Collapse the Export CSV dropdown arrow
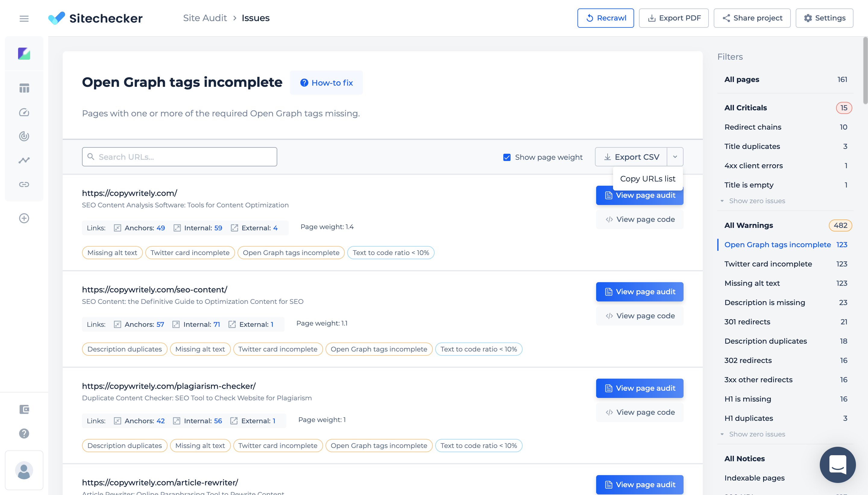The width and height of the screenshot is (868, 495). tap(675, 157)
